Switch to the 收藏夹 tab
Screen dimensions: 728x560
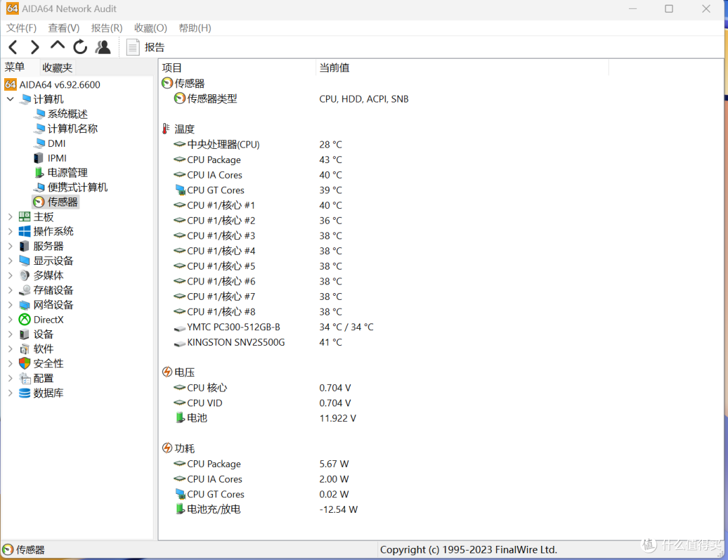57,68
